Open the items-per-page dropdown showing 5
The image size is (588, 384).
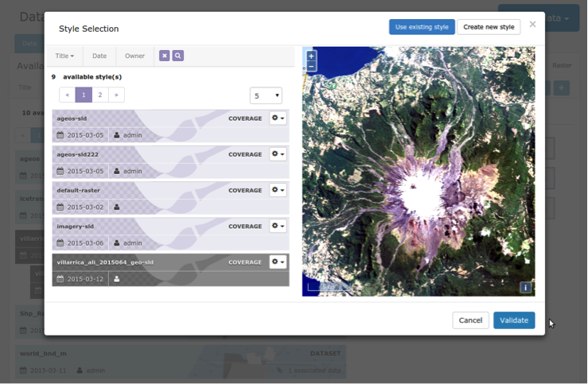click(x=266, y=95)
